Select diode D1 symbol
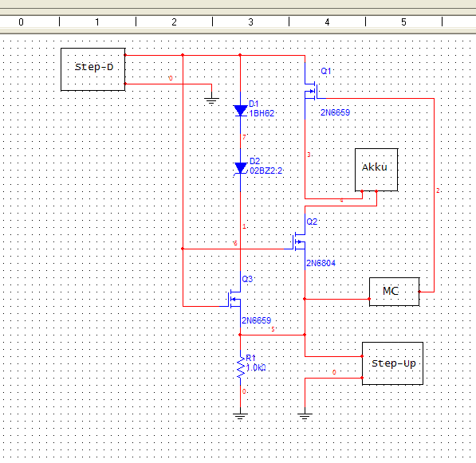The width and height of the screenshot is (476, 463). pos(241,111)
